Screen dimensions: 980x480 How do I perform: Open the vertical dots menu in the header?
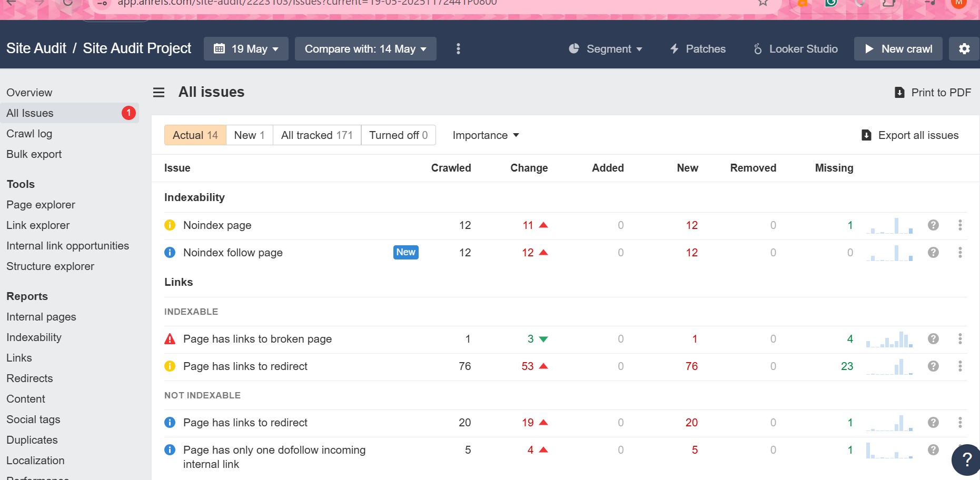pyautogui.click(x=458, y=49)
